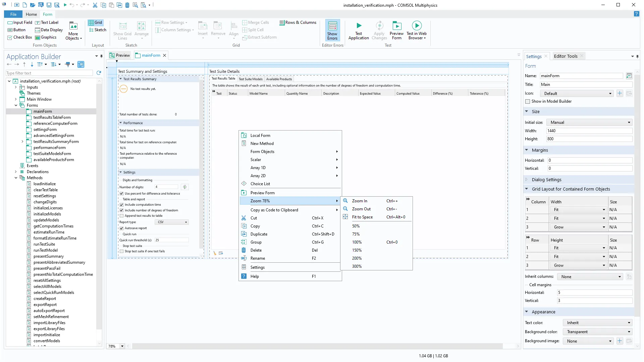Image resolution: width=644 pixels, height=362 pixels.
Task: Select the Grid layout mode icon
Action: pos(91,22)
